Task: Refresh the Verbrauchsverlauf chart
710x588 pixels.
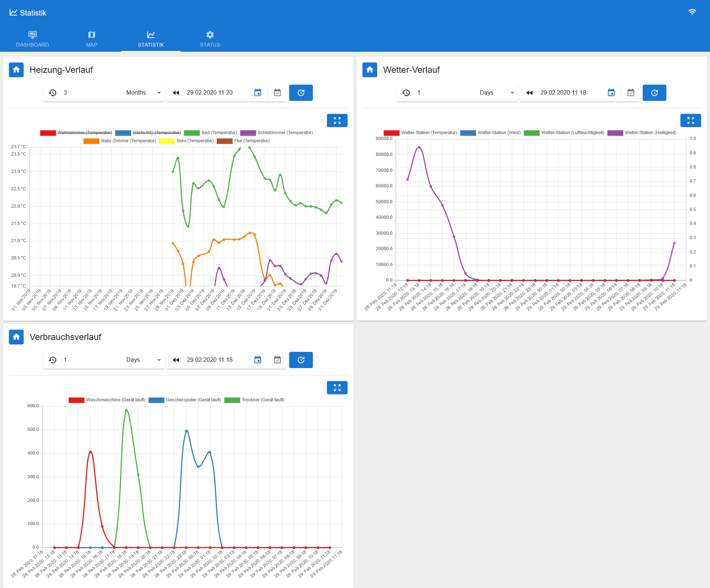Action: 301,360
